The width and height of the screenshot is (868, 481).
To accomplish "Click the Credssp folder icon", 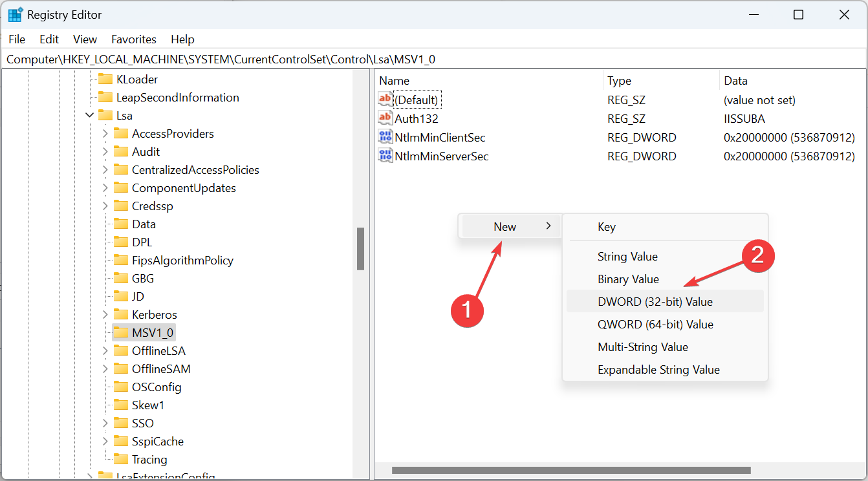I will [x=121, y=206].
